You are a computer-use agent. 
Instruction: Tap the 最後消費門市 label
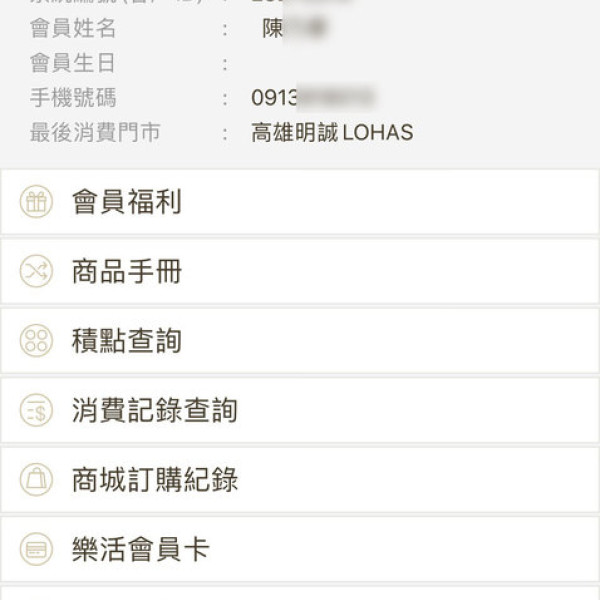tap(95, 133)
